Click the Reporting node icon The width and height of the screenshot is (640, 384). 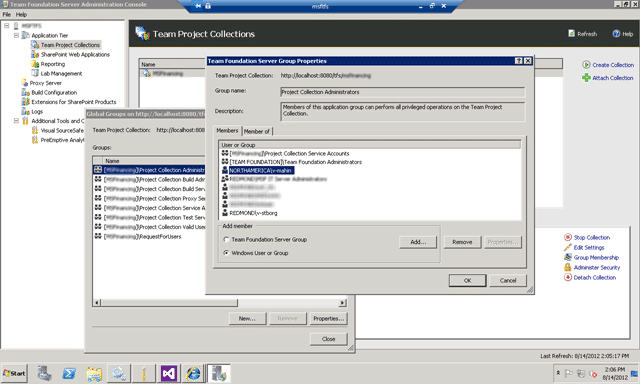(35, 64)
